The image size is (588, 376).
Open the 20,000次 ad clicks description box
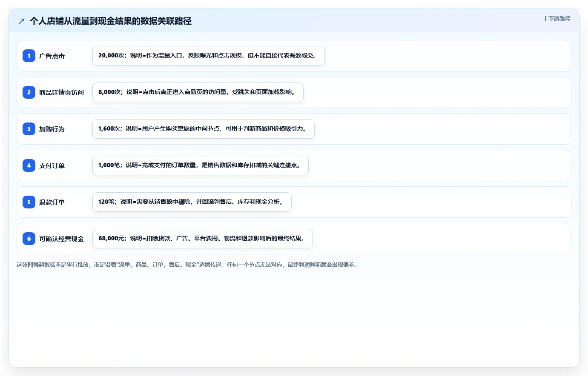click(209, 56)
